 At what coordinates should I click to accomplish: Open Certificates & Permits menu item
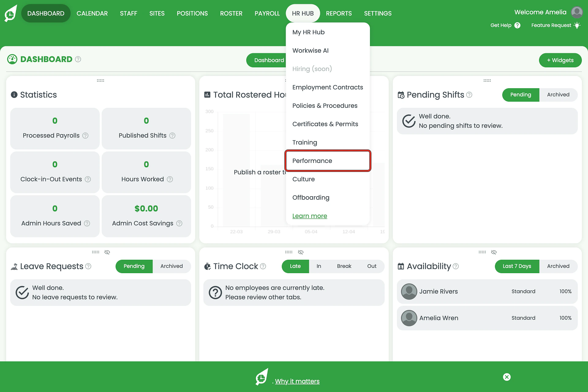(328, 124)
